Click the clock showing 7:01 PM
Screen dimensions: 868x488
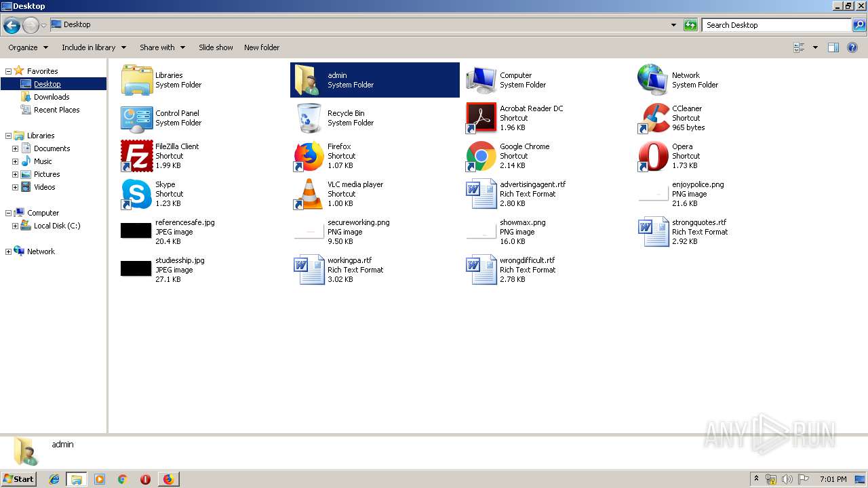(833, 479)
